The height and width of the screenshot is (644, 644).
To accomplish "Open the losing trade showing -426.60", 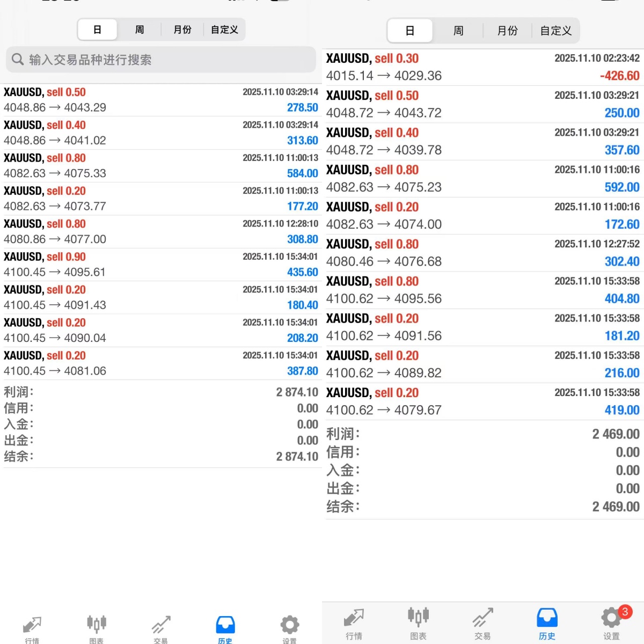I will [x=483, y=67].
